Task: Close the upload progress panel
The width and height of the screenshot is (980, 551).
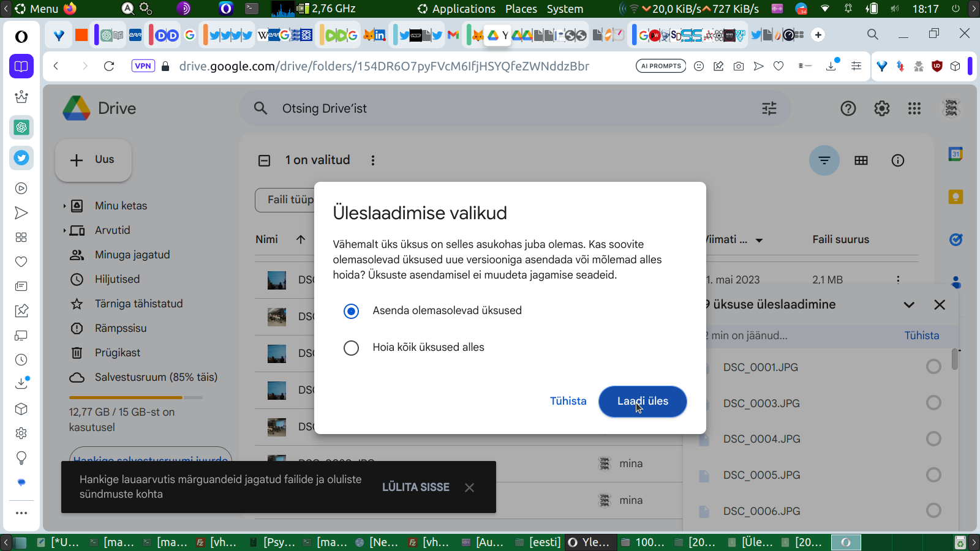Action: click(x=940, y=305)
